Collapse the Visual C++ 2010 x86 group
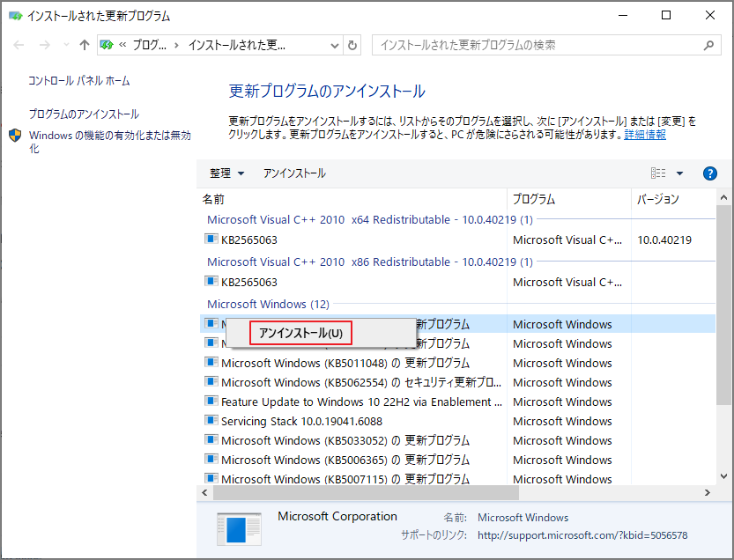The height and width of the screenshot is (560, 734). 370,262
